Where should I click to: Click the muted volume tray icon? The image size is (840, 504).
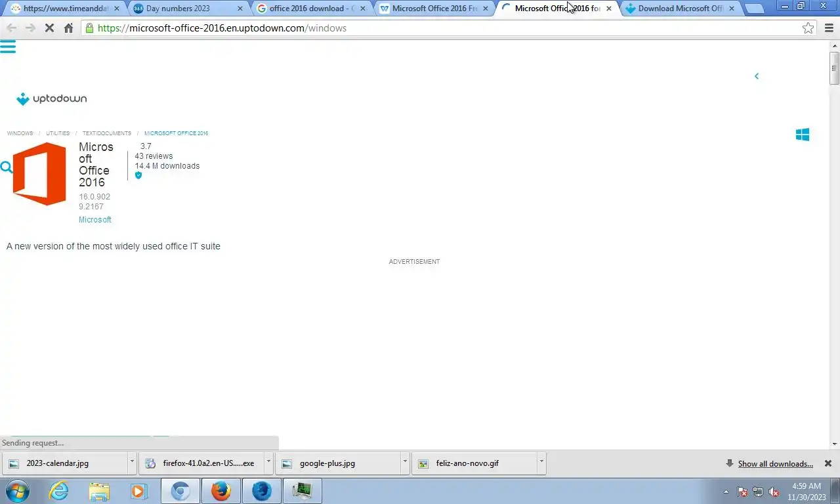click(x=774, y=492)
